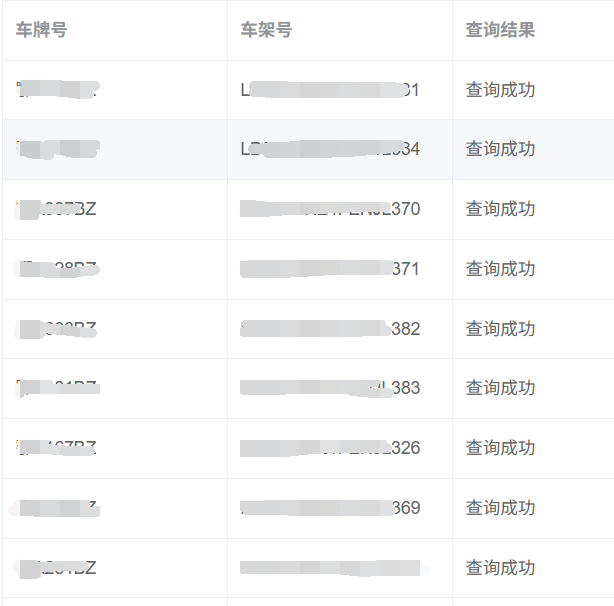614x606 pixels.
Task: Select VIN cell ending in 382
Action: point(330,329)
